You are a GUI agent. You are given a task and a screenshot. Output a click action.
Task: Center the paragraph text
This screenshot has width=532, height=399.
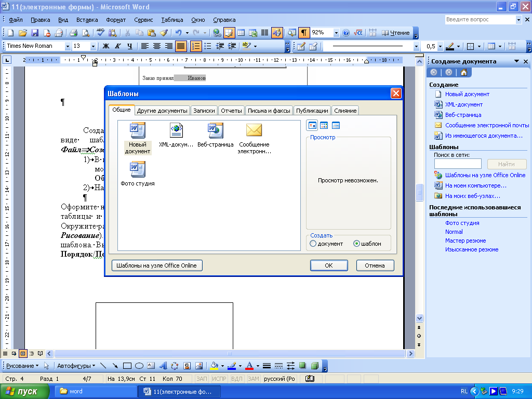tap(157, 46)
